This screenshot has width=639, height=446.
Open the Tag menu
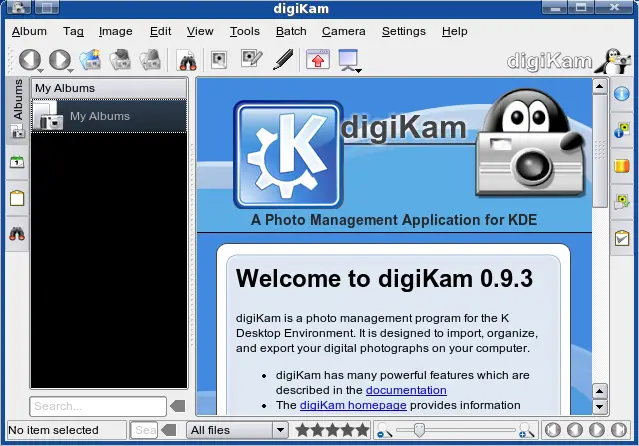pos(73,31)
